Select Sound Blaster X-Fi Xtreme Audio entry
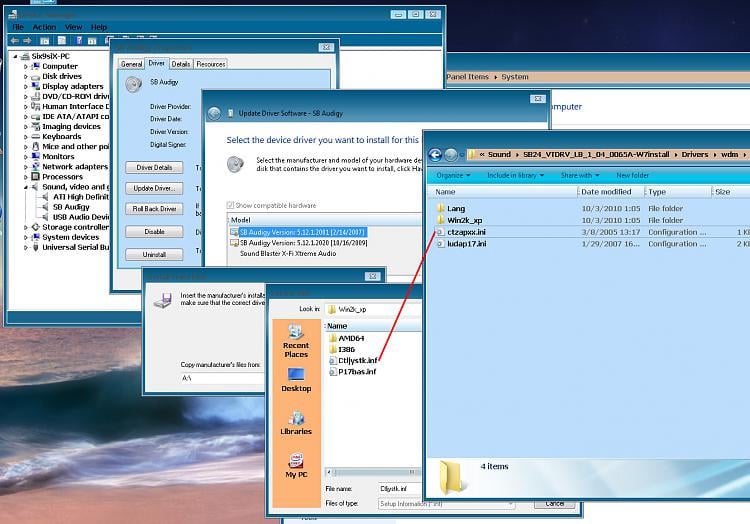 coord(288,254)
